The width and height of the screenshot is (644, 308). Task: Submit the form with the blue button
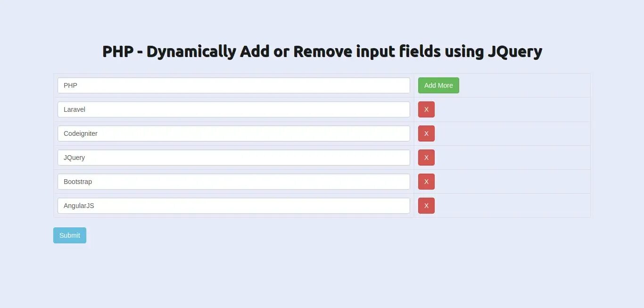(x=70, y=235)
